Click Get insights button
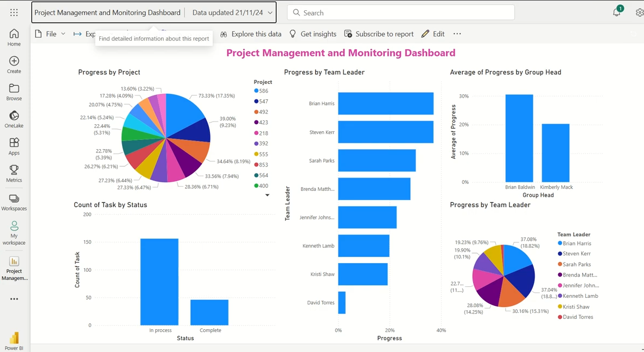Image resolution: width=644 pixels, height=352 pixels. coord(313,34)
